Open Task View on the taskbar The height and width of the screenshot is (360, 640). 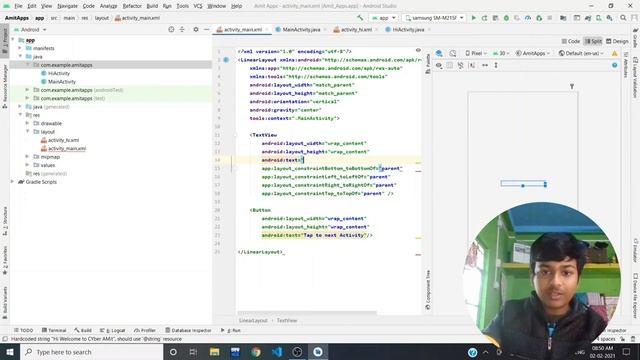(x=193, y=352)
